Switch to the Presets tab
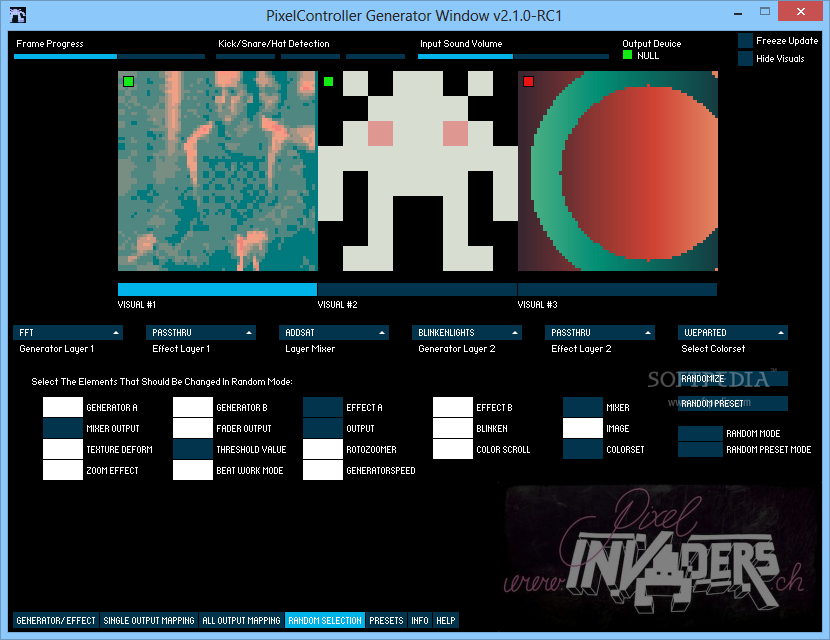830x640 pixels. 386,620
